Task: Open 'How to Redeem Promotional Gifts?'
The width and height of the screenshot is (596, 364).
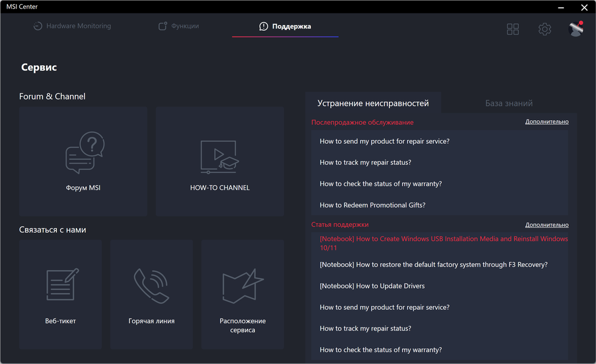Action: pos(373,205)
